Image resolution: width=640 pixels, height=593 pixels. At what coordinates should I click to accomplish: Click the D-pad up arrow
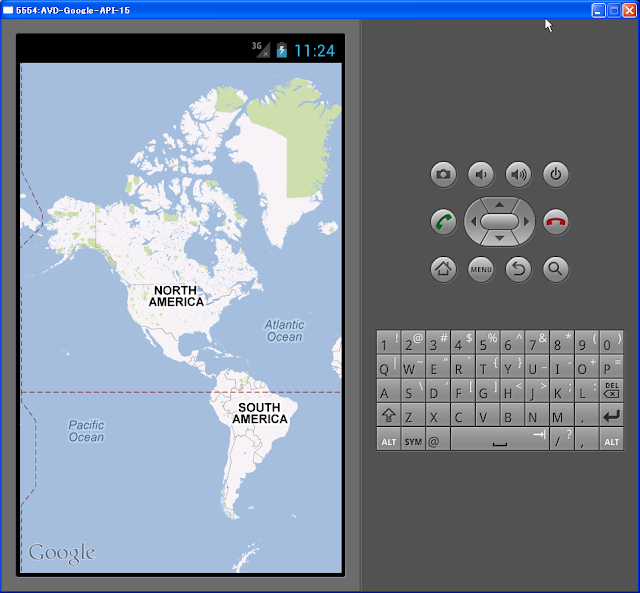(500, 204)
